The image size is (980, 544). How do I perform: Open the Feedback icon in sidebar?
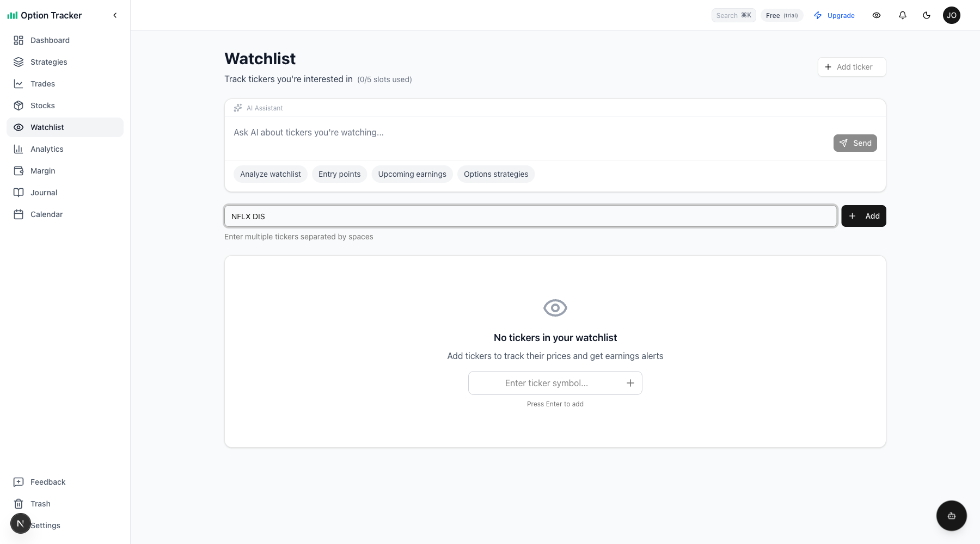19,482
